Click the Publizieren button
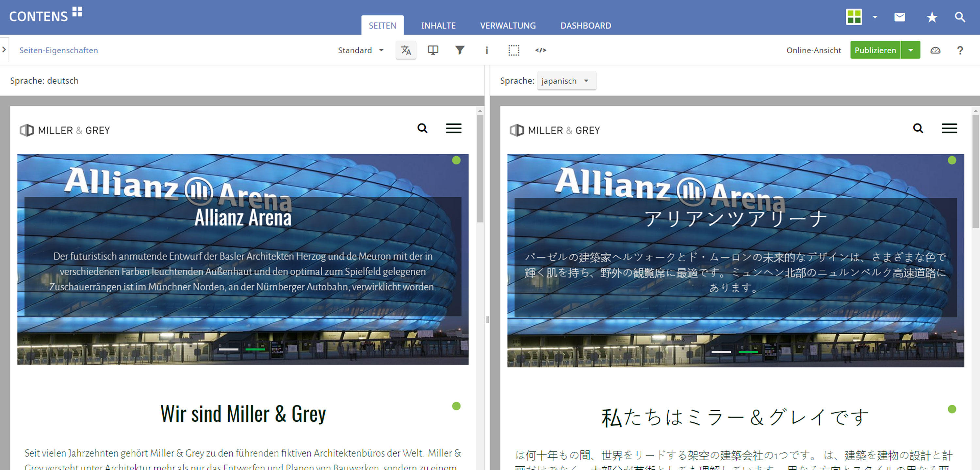980x470 pixels. [x=875, y=50]
